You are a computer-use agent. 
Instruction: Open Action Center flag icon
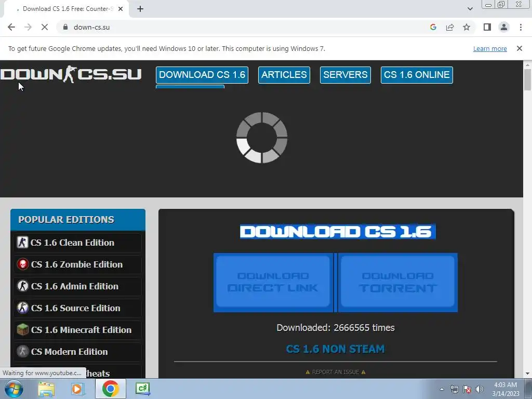pos(467,389)
